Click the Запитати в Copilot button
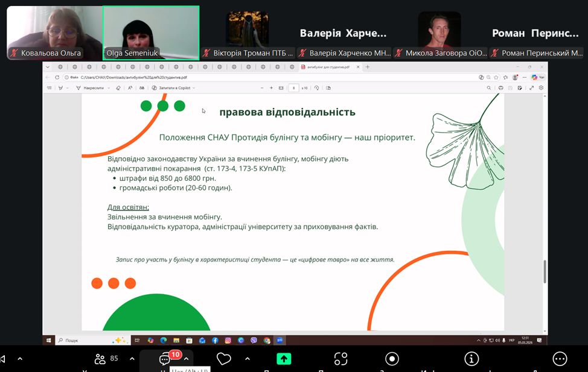Viewport: 588px width, 372px height. 173,88
